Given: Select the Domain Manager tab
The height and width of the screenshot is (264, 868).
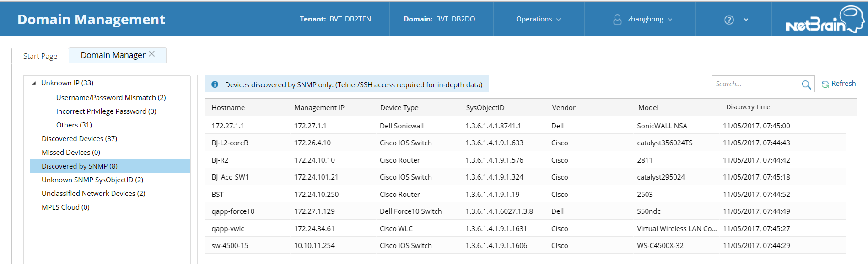Looking at the screenshot, I should point(113,55).
